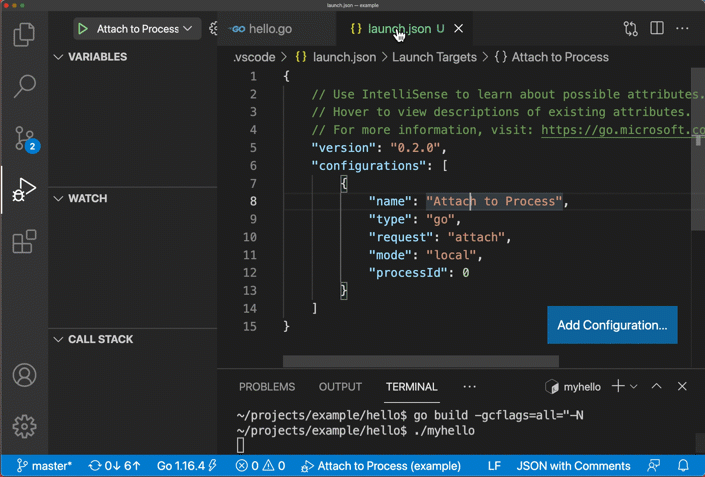Click the green Start Debugging play icon
The width and height of the screenshot is (705, 477).
[83, 29]
